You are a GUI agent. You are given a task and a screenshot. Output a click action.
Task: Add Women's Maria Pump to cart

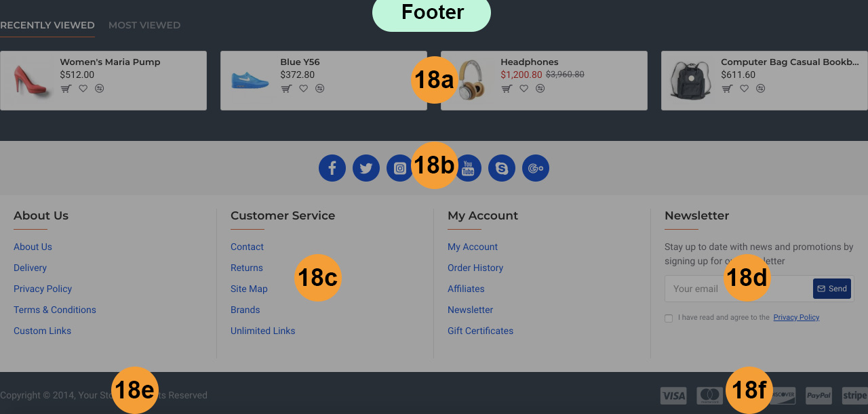[66, 89]
